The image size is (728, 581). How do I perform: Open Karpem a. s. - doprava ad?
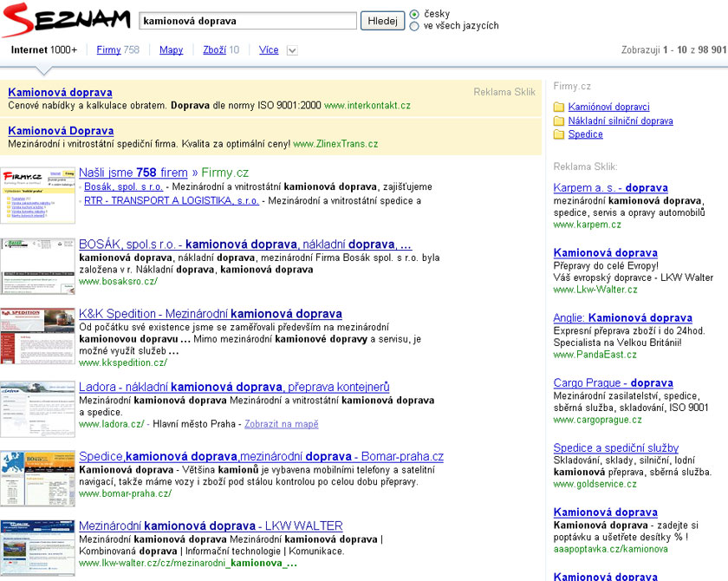point(610,188)
